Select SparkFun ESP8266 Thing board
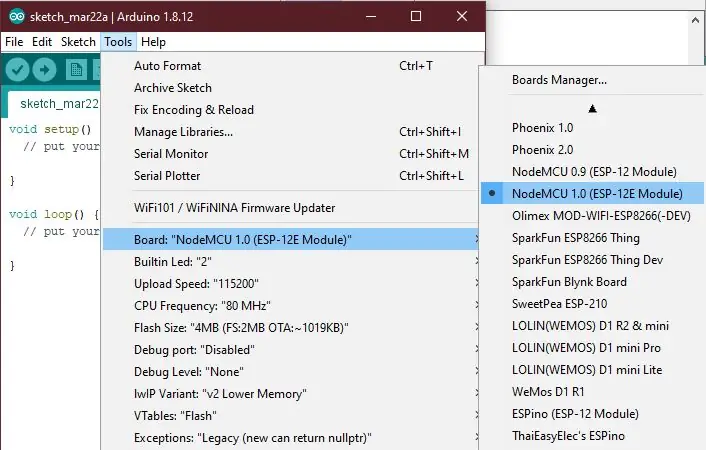The width and height of the screenshot is (706, 450). click(592, 238)
